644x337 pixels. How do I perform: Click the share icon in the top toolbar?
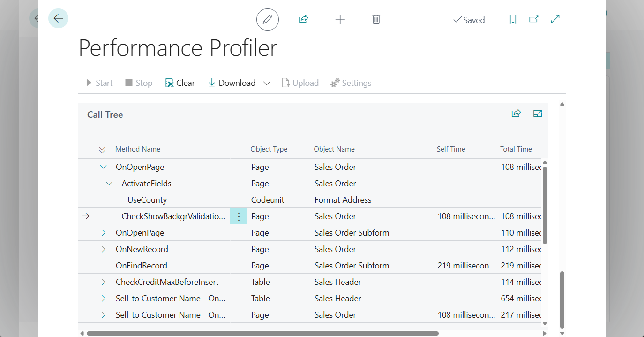point(303,20)
